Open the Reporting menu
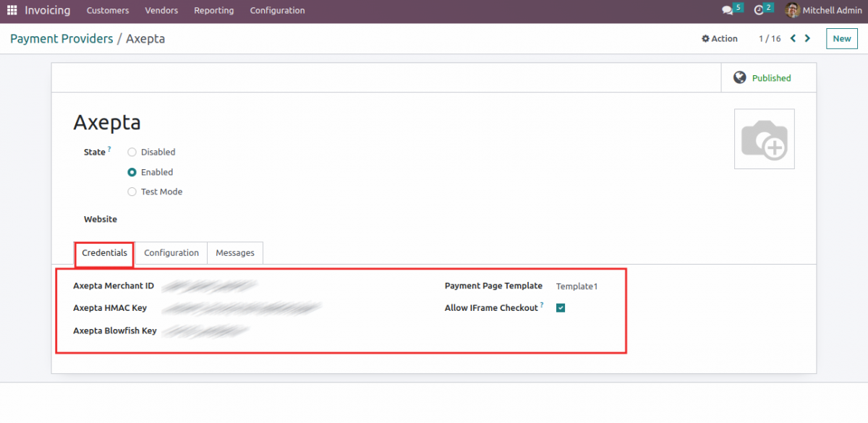The width and height of the screenshot is (868, 423). point(213,10)
